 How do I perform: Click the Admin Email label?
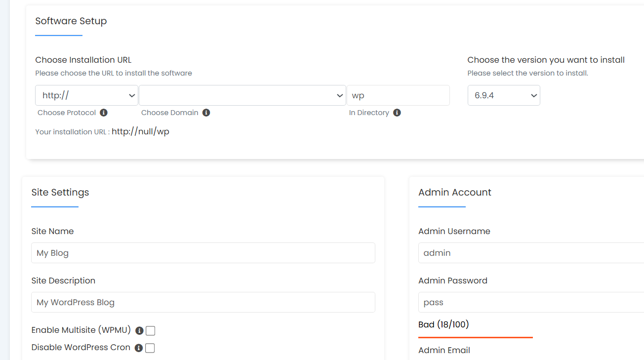tap(444, 350)
